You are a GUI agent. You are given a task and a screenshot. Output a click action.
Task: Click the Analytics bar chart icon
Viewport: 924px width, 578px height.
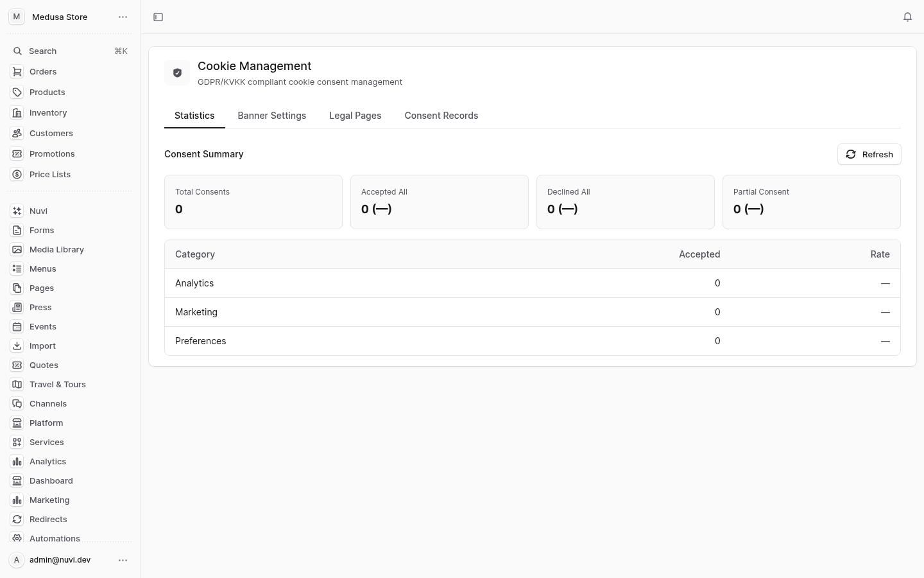click(x=17, y=462)
